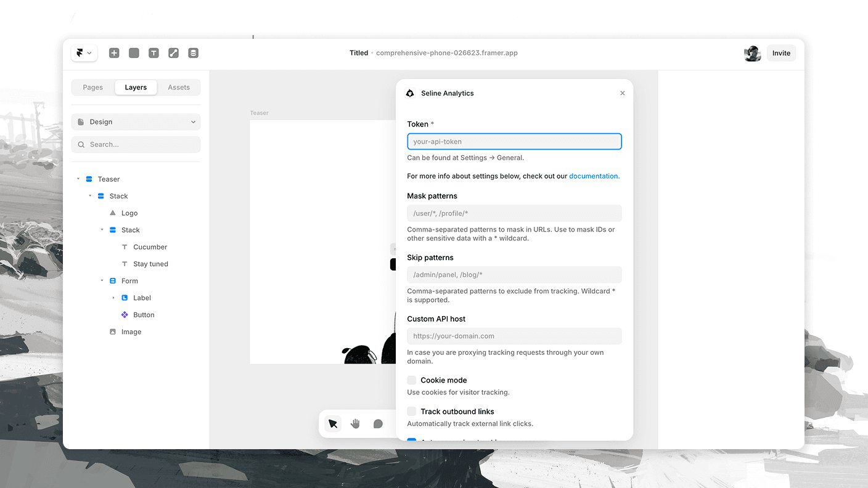
Task: Activate the Hand pan tool
Action: click(x=354, y=424)
